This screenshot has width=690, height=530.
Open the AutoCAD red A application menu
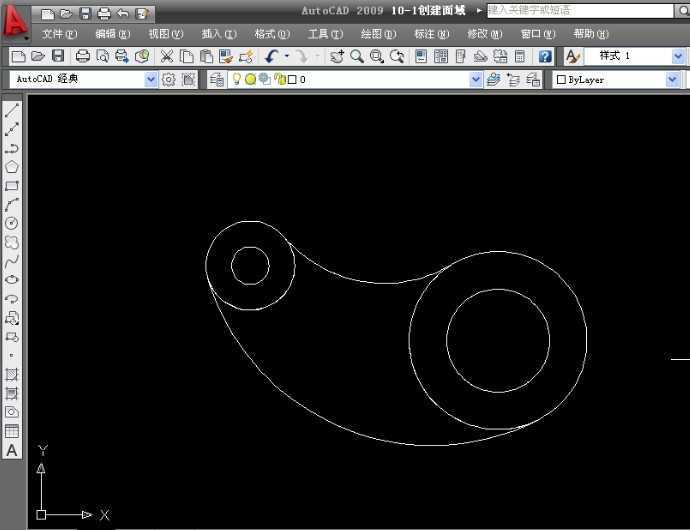[x=15, y=23]
